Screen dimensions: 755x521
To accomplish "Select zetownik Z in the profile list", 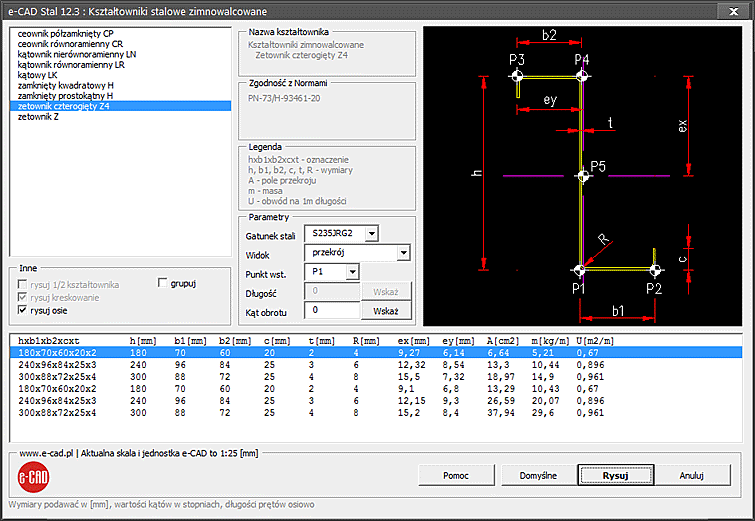I will tap(38, 117).
